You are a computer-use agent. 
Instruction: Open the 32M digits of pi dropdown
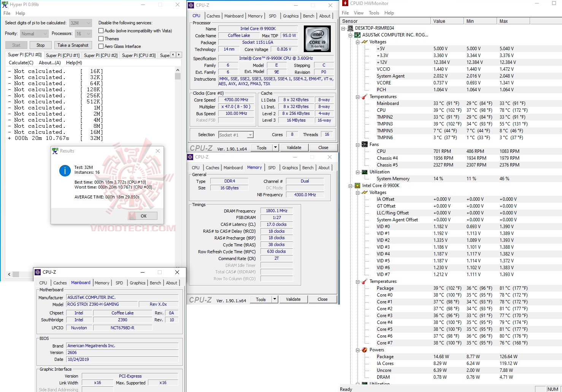coord(81,23)
